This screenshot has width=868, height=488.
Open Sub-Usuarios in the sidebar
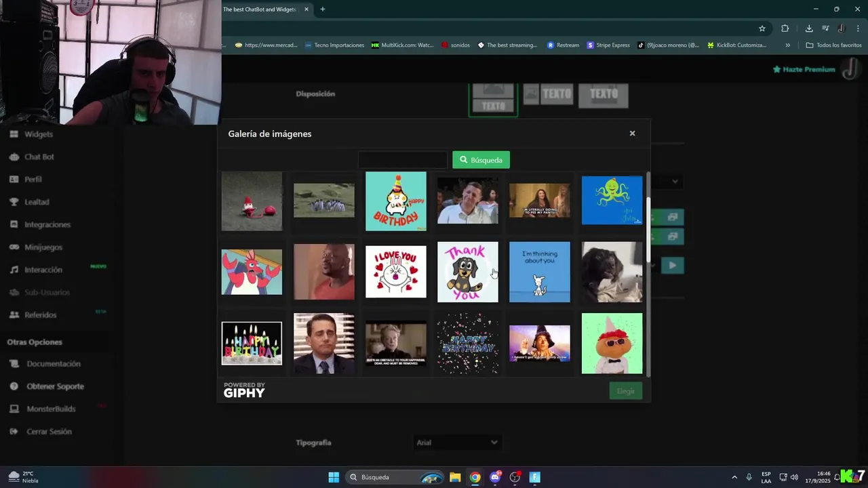coord(47,292)
